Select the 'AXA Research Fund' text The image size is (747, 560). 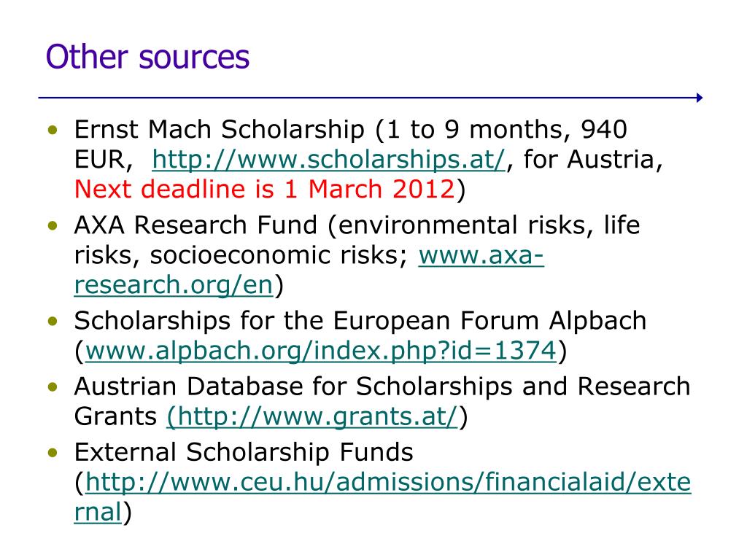[x=196, y=225]
